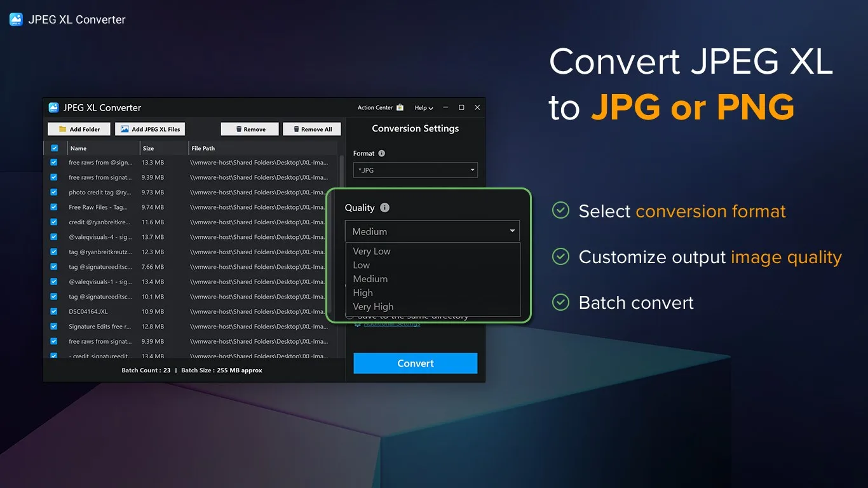The height and width of the screenshot is (488, 868).
Task: Uncheck the 'tag @ryanbreitkreutz...' file
Action: [54, 252]
